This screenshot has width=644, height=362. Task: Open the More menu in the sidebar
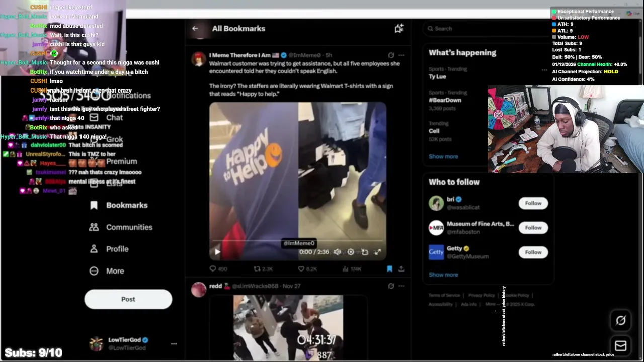coord(107,271)
